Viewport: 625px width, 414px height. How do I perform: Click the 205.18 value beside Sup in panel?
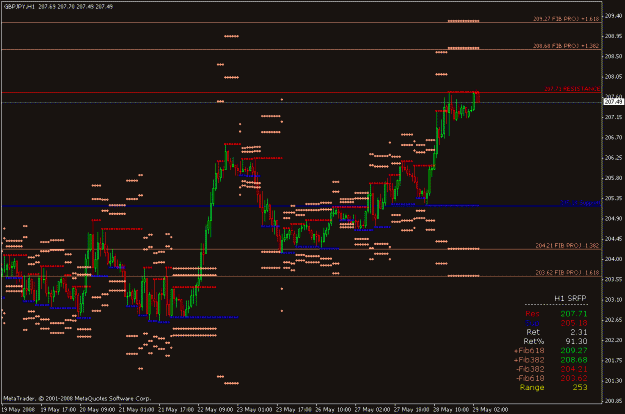point(574,323)
